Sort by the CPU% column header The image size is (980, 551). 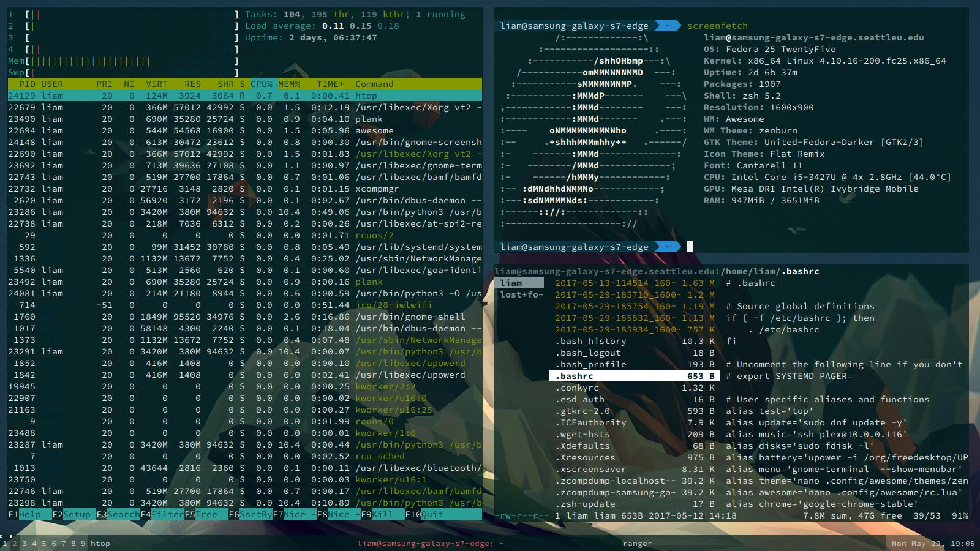[262, 84]
